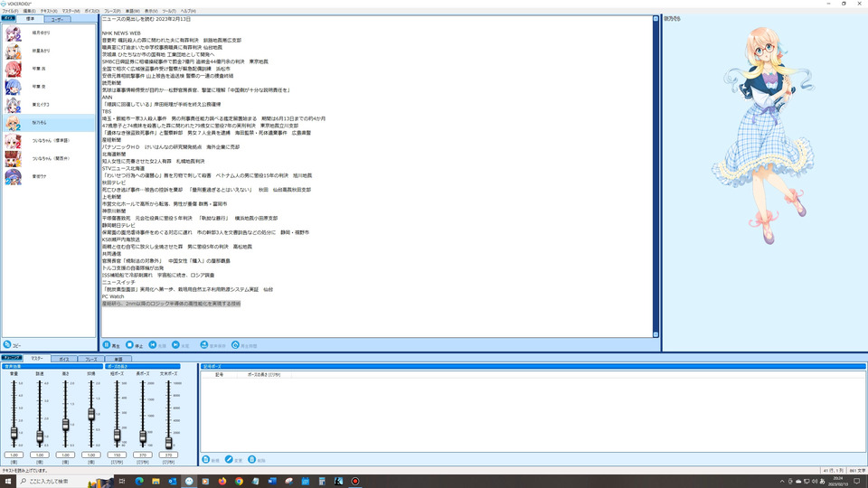Viewport: 868px width, 488px height.
Task: Select ついなちゃん (標準語) voice avatar
Action: click(x=14, y=141)
